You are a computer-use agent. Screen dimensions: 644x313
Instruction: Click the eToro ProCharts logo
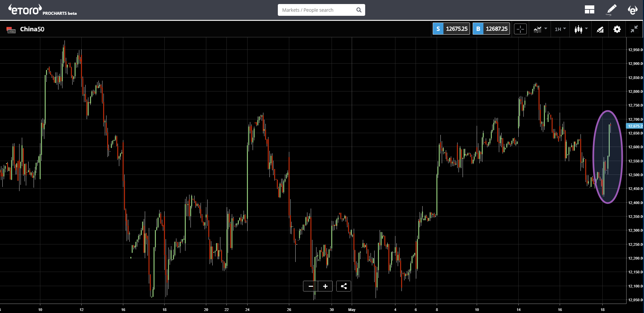42,10
